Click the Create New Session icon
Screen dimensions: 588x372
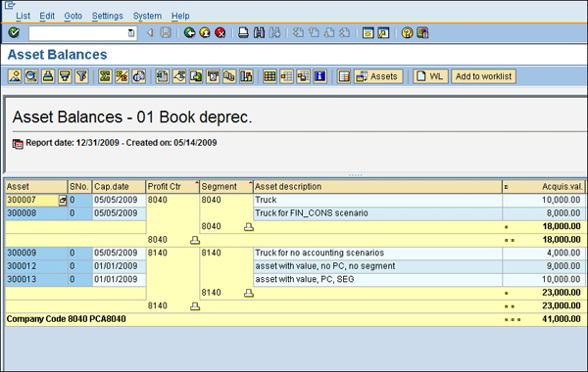tap(367, 33)
